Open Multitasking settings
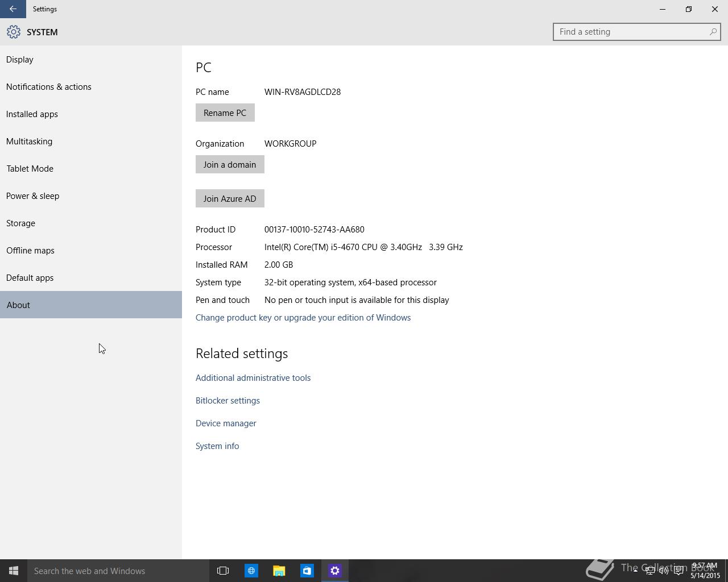Image resolution: width=728 pixels, height=582 pixels. click(91, 141)
